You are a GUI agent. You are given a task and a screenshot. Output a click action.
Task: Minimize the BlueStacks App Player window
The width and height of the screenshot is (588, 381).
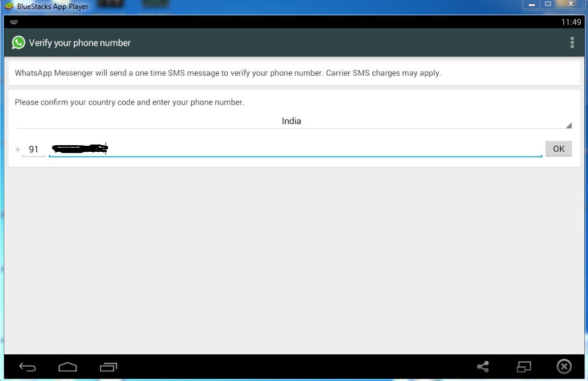[531, 4]
